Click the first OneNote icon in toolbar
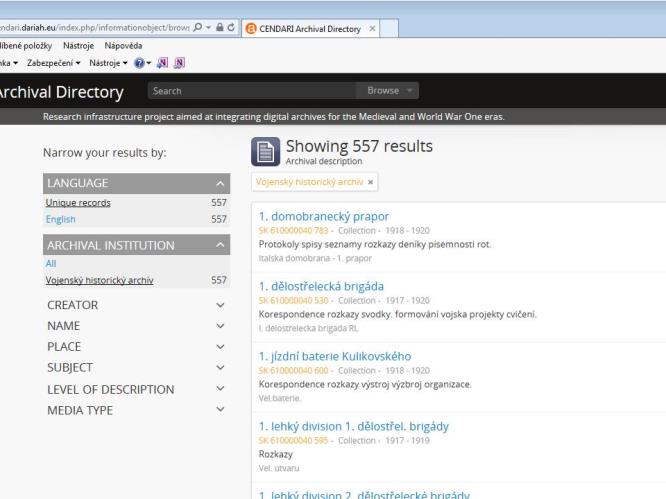 click(162, 63)
